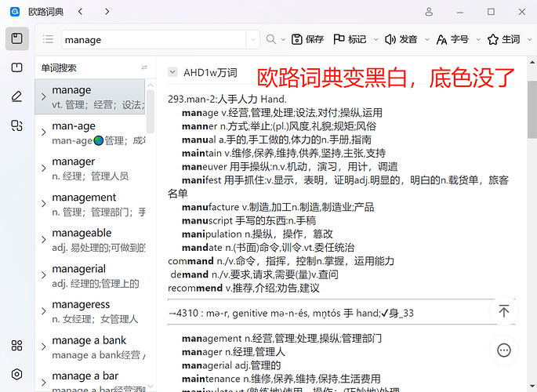The height and width of the screenshot is (392, 537).
Task: Open the search box history dropdown
Action: click(x=253, y=40)
